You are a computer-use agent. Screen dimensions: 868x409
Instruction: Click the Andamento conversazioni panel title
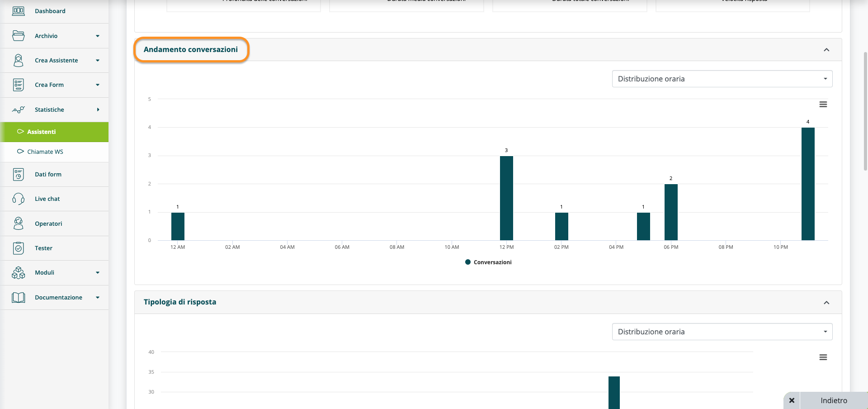(191, 49)
